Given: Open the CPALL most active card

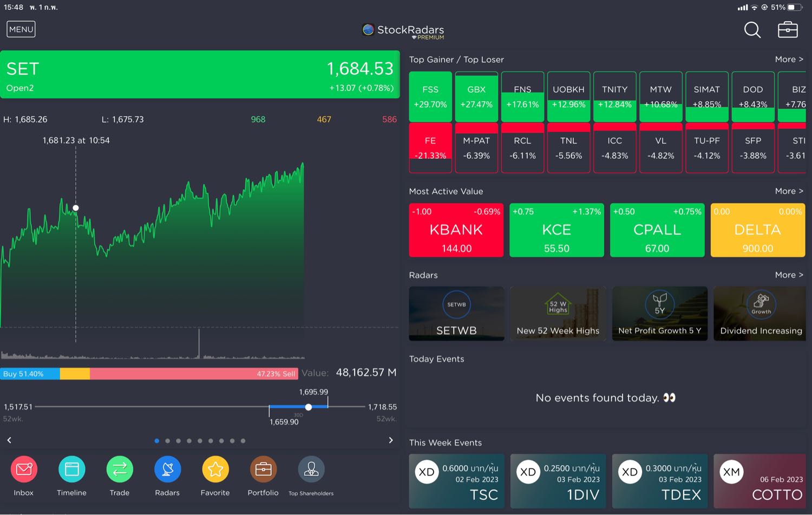Looking at the screenshot, I should 657,230.
